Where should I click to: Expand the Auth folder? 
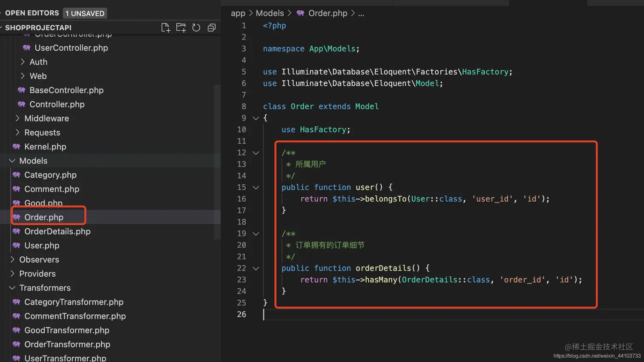pyautogui.click(x=38, y=62)
